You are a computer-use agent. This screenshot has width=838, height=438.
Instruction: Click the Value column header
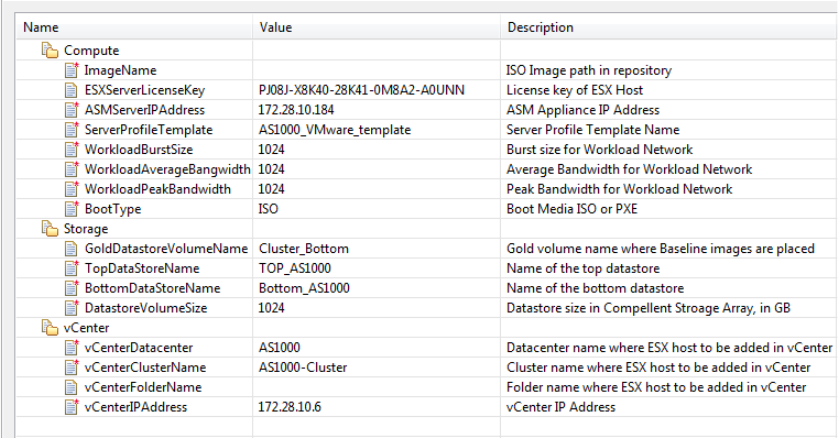276,26
